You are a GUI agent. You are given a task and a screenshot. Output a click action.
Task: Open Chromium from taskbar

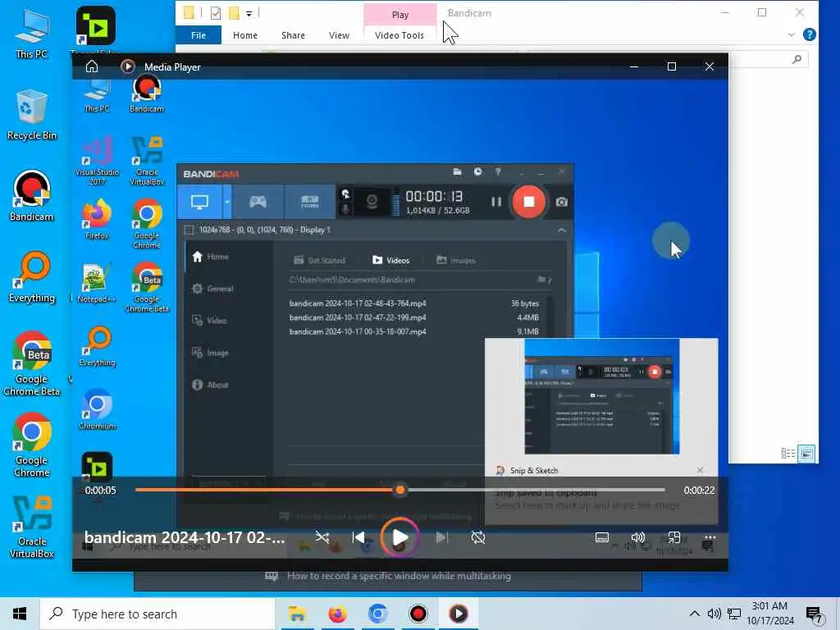(377, 614)
